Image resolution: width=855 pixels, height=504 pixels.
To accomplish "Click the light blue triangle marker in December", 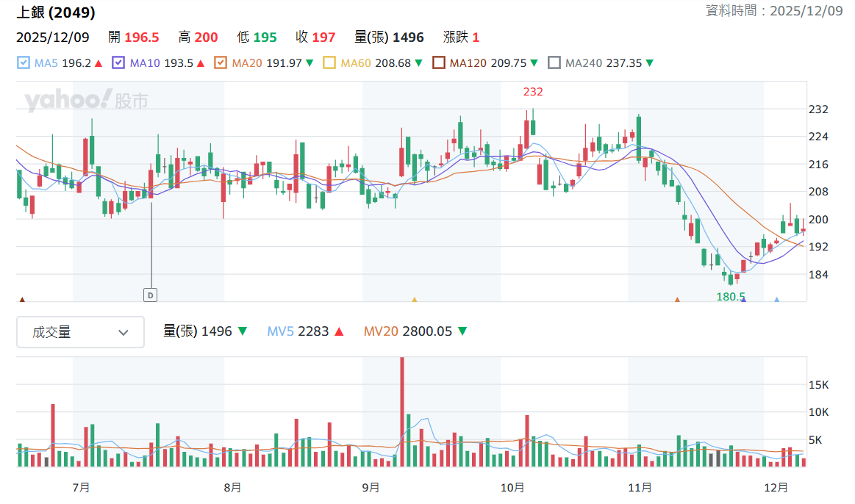I will 777,299.
